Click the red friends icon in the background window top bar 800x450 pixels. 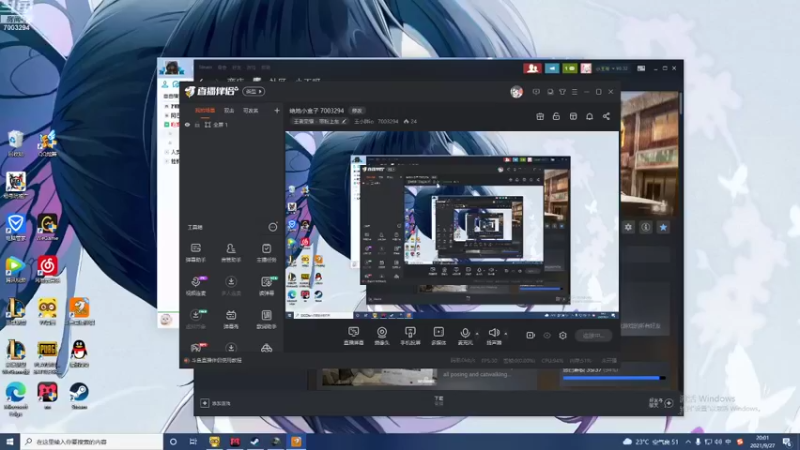(x=532, y=68)
